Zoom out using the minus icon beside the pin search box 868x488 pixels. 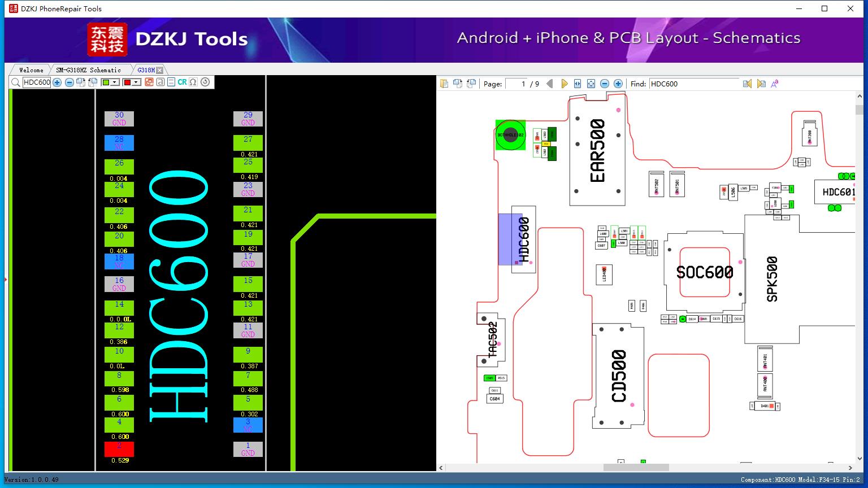[69, 82]
